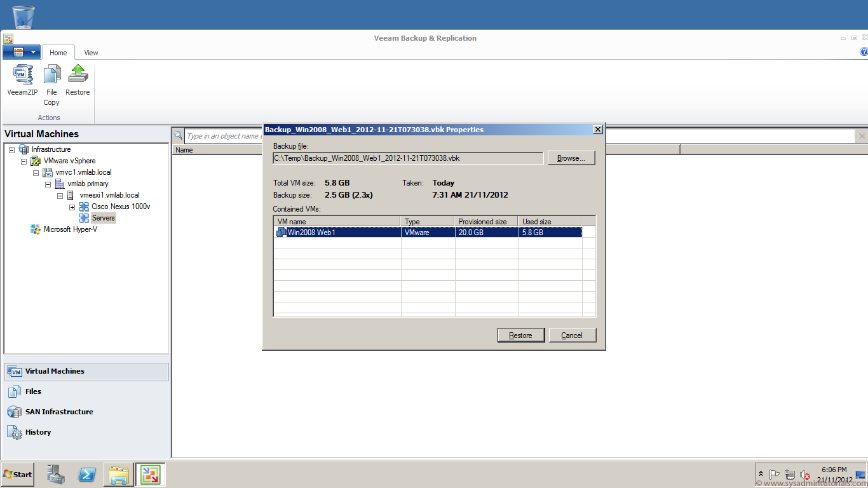Launch PowerShell from taskbar
Image resolution: width=868 pixels, height=488 pixels.
click(87, 474)
